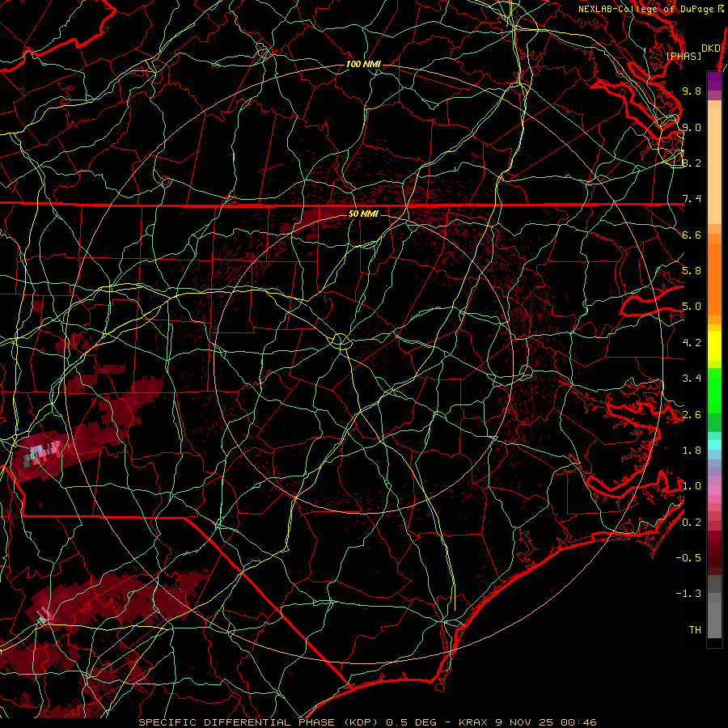The height and width of the screenshot is (728, 728).
Task: Click the 2.6 scale value
Action: click(x=692, y=415)
